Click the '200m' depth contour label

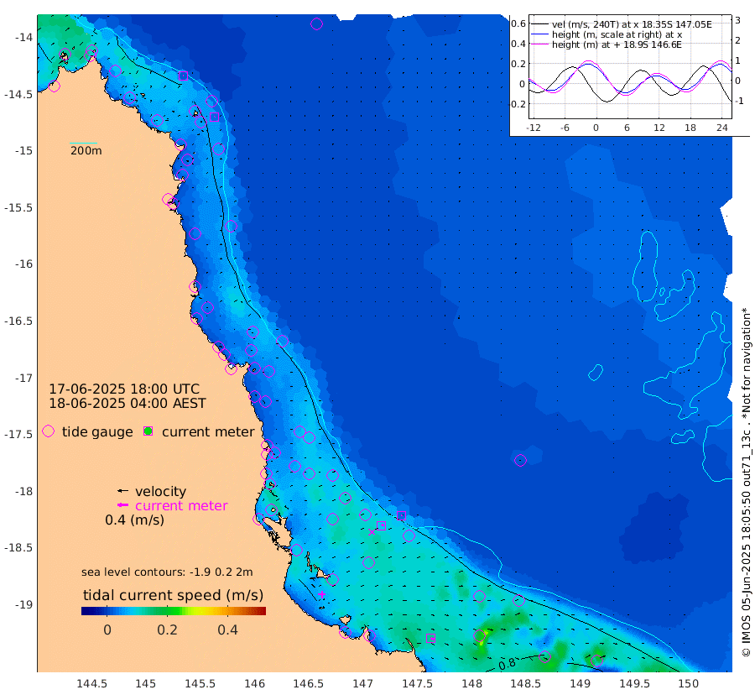tap(86, 150)
